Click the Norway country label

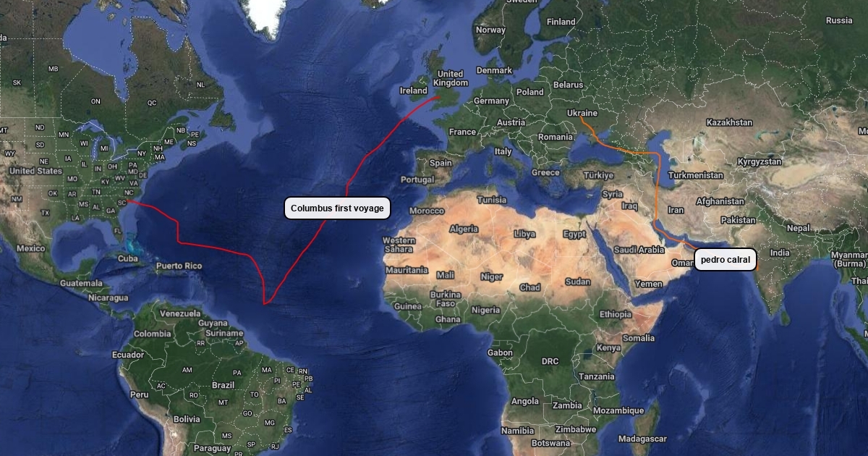[x=490, y=30]
